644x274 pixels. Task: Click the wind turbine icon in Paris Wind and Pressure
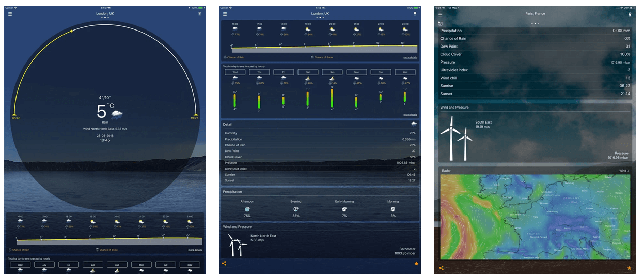click(x=455, y=138)
